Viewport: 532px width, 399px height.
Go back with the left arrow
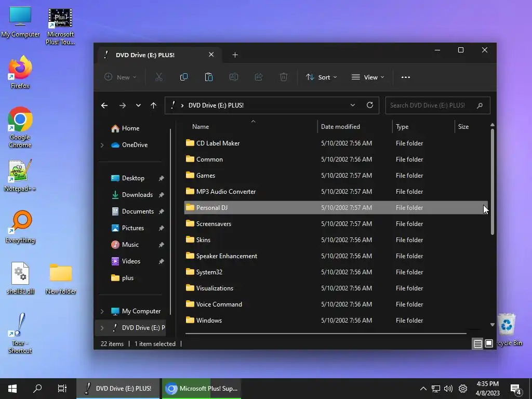click(104, 105)
